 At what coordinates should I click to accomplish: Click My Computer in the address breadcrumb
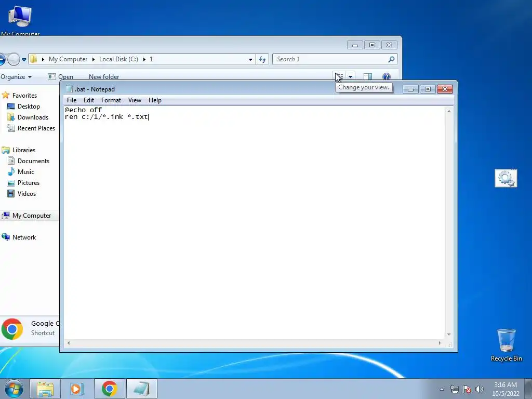tap(68, 59)
